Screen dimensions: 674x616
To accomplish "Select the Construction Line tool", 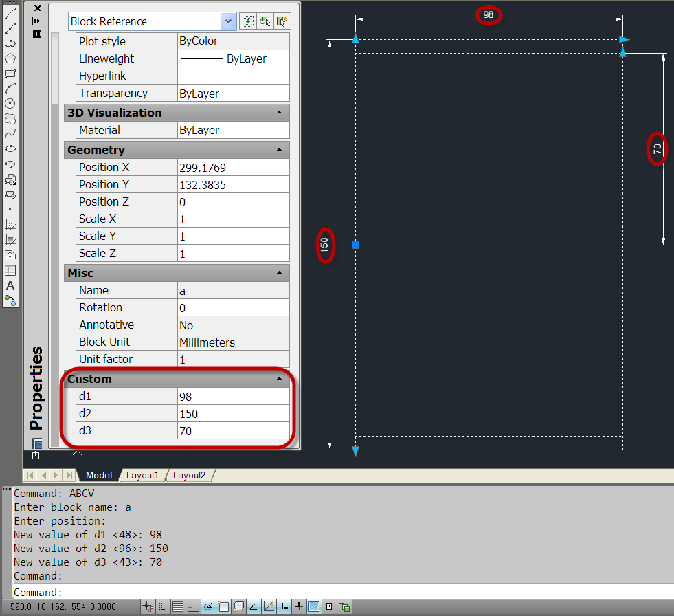I will click(x=10, y=28).
